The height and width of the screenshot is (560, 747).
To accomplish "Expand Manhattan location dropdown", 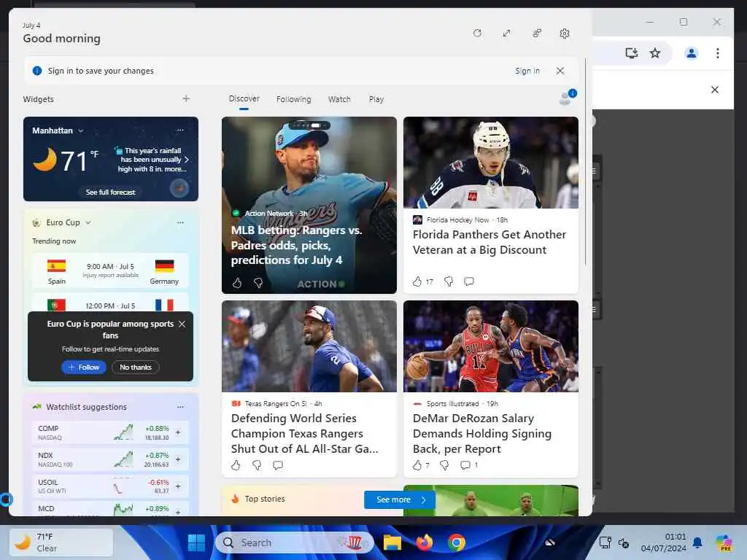I will (x=80, y=131).
